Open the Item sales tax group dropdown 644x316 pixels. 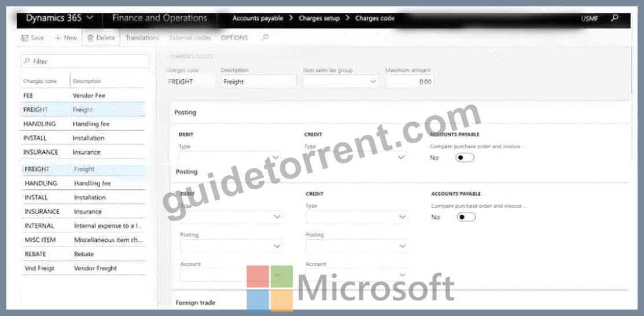coord(340,82)
